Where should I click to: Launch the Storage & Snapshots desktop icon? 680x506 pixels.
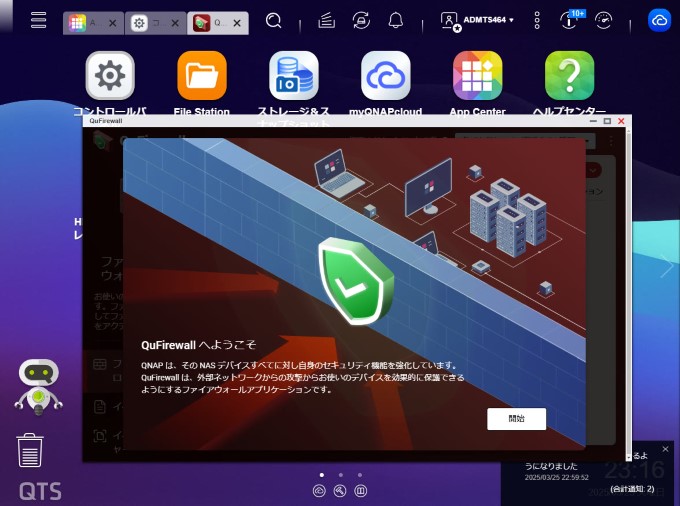tap(294, 75)
